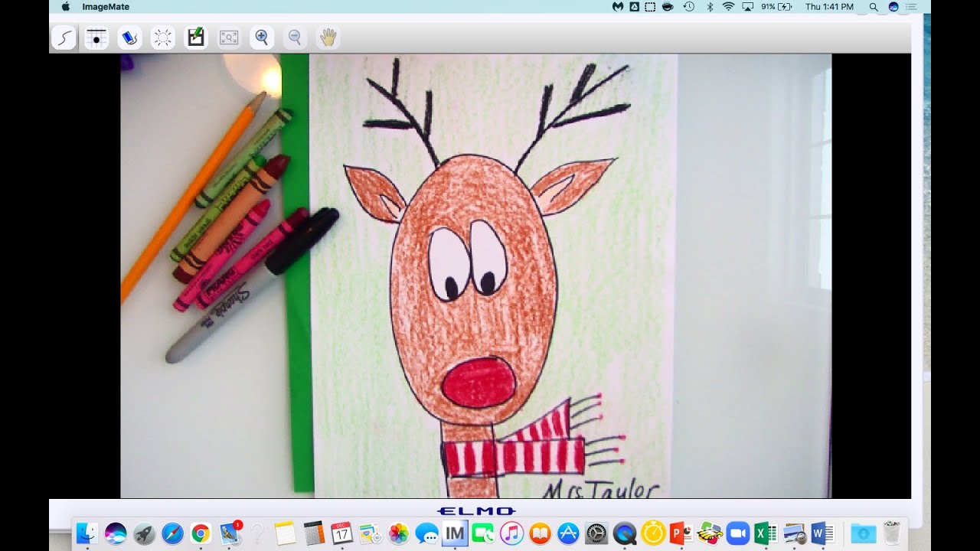The width and height of the screenshot is (980, 551).
Task: Click the reindeer drawing camera view
Action: tap(476, 276)
